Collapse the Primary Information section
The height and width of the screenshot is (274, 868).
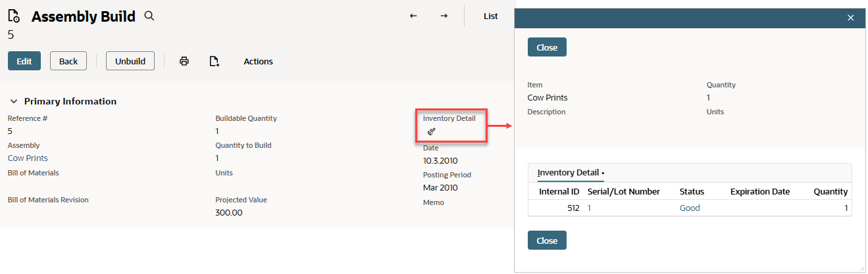13,101
